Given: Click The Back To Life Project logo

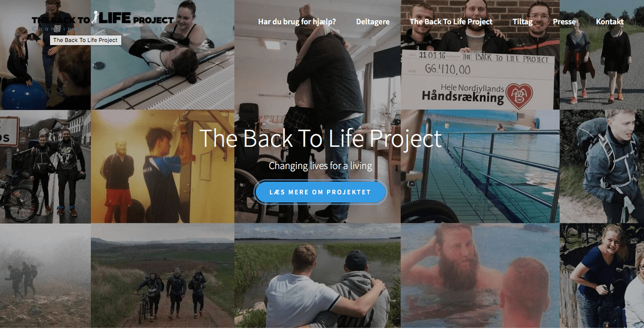Looking at the screenshot, I should point(103,21).
